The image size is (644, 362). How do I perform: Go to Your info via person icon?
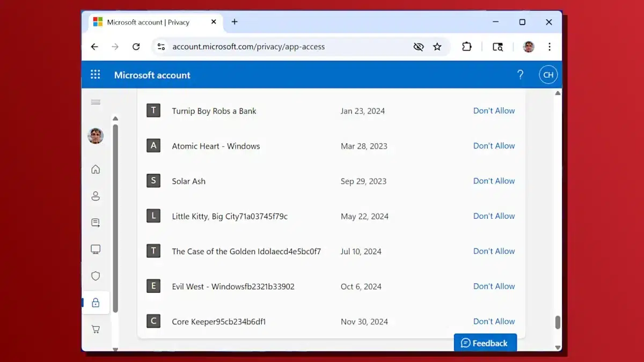(x=96, y=196)
